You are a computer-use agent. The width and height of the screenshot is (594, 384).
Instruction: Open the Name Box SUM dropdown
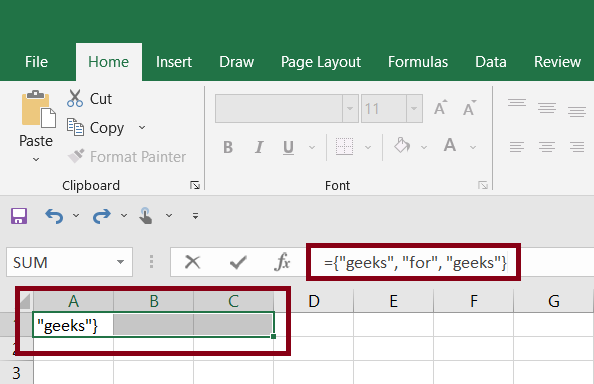tap(120, 262)
